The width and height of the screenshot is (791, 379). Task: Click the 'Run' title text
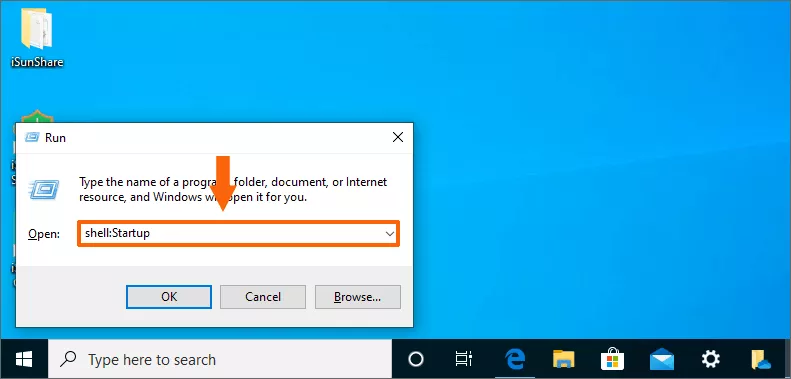coord(55,138)
